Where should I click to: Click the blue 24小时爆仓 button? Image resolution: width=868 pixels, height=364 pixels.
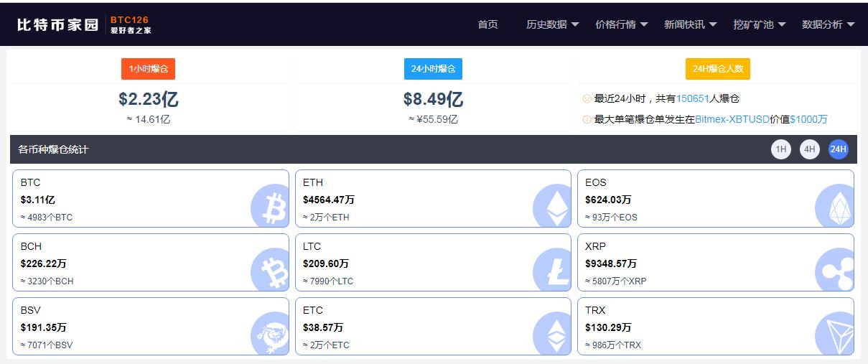coord(433,69)
